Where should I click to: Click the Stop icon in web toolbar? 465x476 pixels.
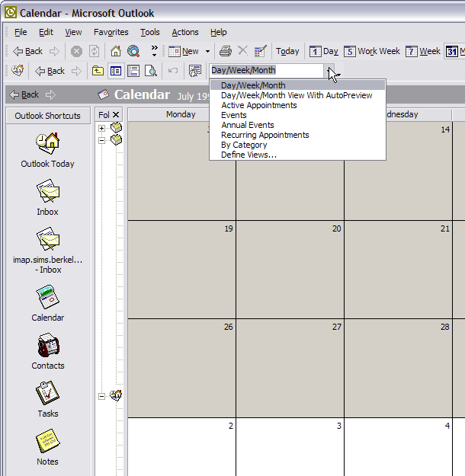76,51
